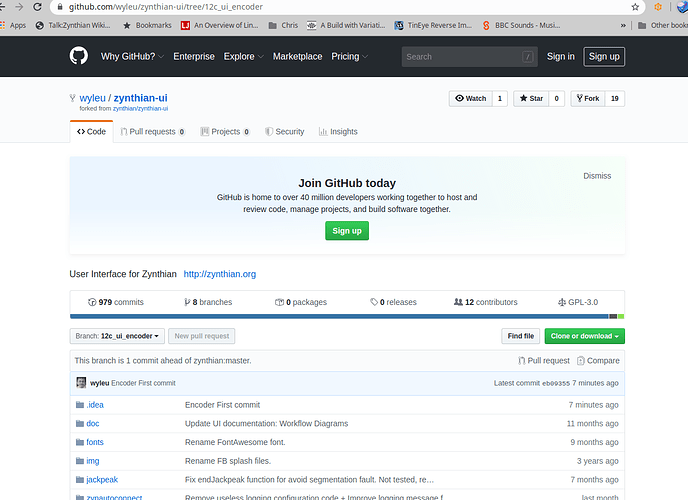Switch to the Security tab
Screen dimensions: 688x500
click(285, 132)
